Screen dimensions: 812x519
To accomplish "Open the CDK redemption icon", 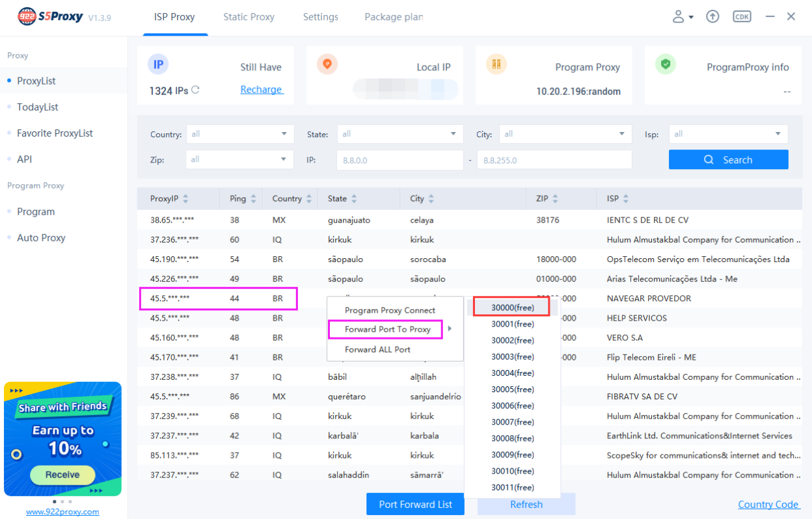I will (742, 16).
